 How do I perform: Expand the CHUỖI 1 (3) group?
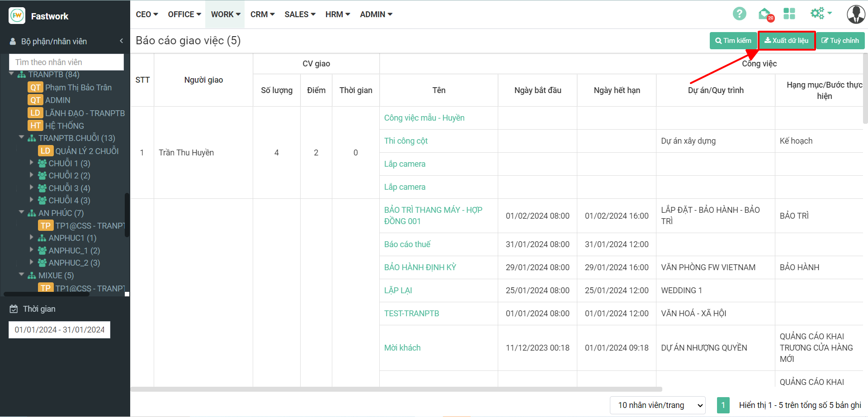point(32,163)
